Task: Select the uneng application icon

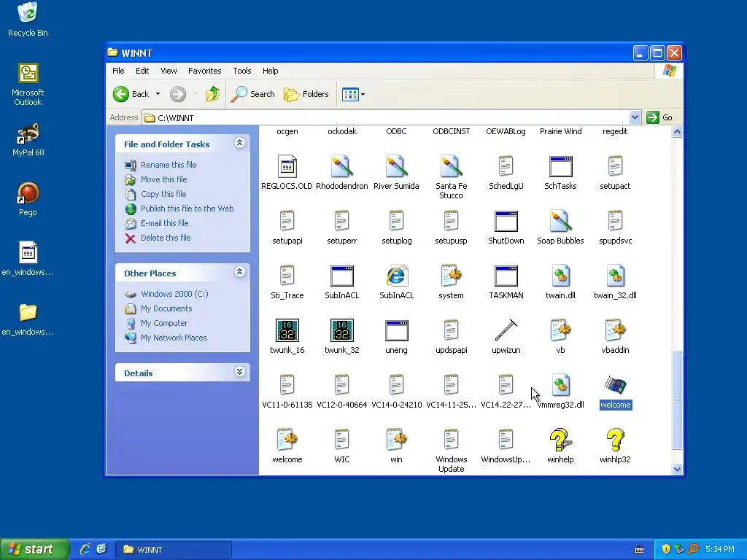Action: [396, 330]
